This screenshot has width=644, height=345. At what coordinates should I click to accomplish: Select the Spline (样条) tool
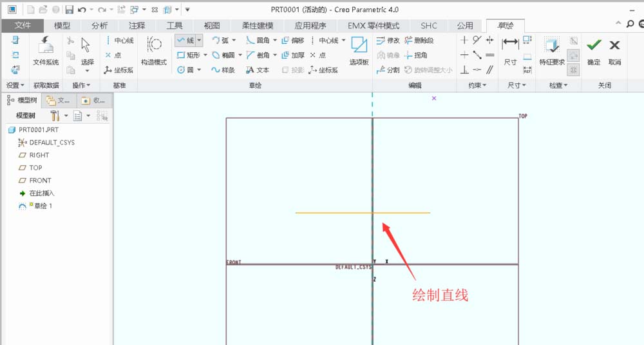(x=223, y=70)
